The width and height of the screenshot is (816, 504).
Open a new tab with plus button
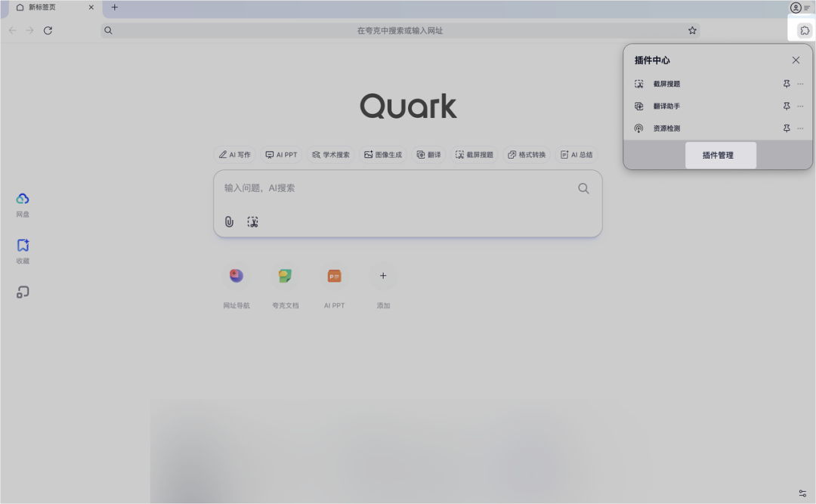(x=115, y=8)
